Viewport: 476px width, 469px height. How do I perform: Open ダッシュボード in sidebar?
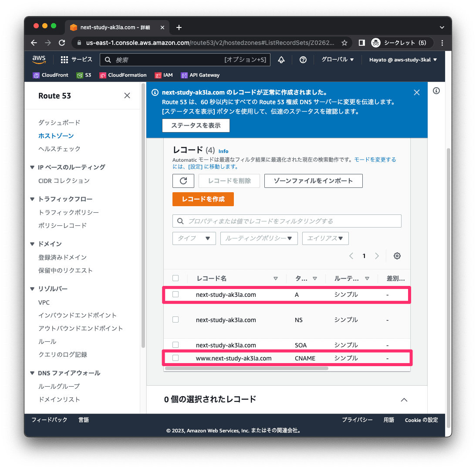[x=60, y=123]
